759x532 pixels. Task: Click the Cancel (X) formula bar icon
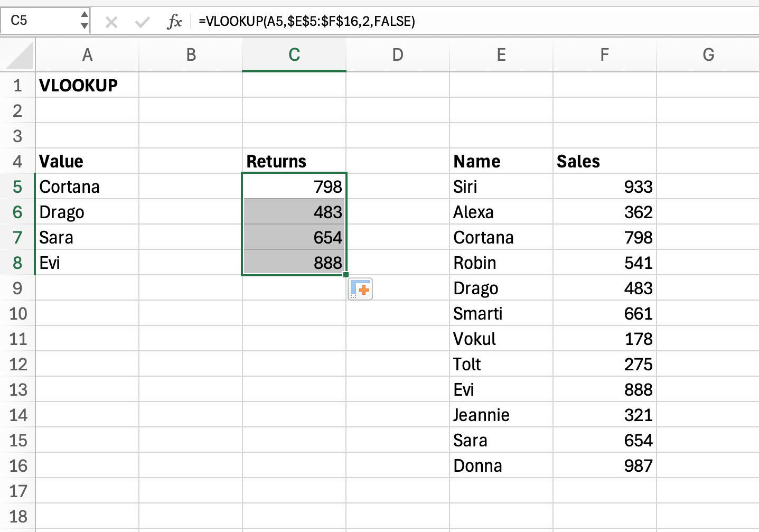pos(111,22)
